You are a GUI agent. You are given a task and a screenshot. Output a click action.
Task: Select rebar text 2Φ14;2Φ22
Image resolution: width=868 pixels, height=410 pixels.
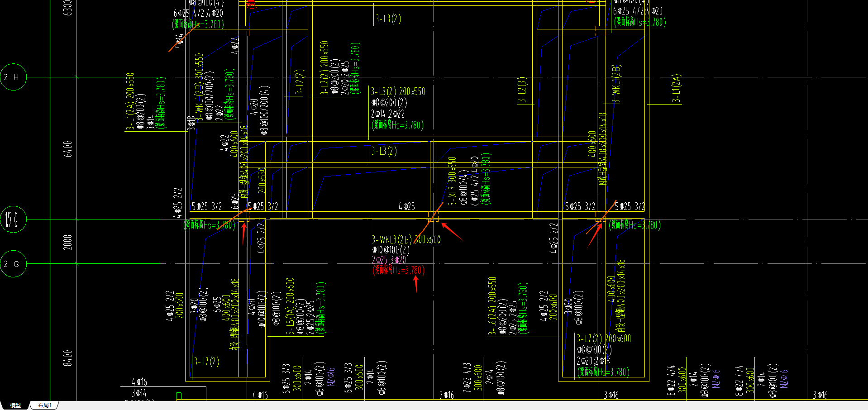[388, 114]
